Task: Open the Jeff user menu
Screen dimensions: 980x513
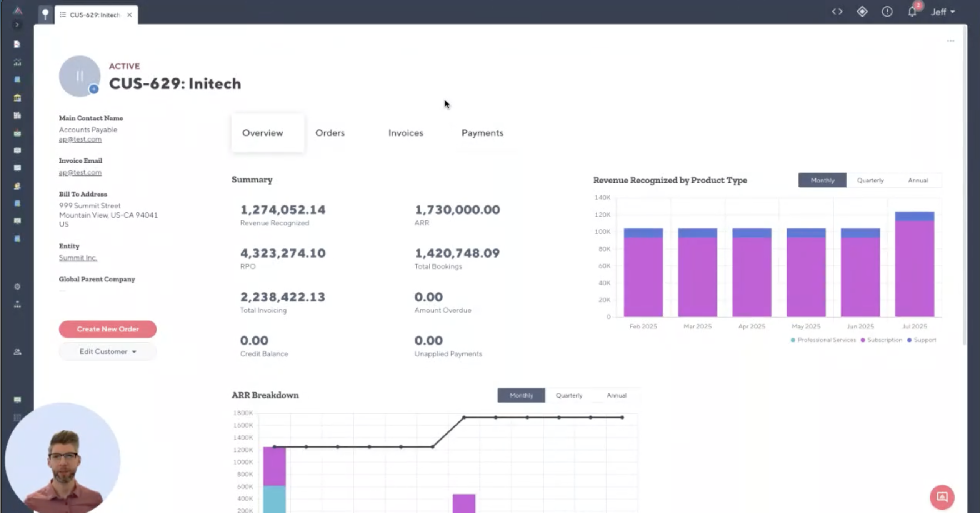Action: click(943, 12)
